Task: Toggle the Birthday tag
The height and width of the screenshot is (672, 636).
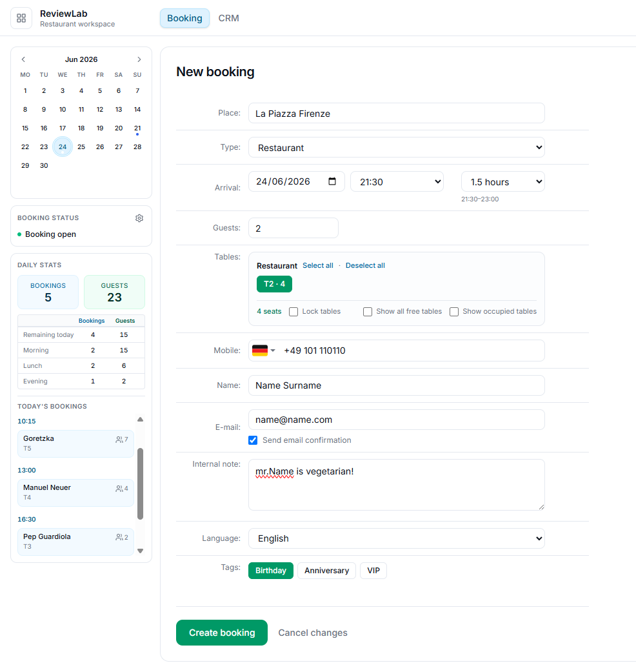Action: (271, 571)
